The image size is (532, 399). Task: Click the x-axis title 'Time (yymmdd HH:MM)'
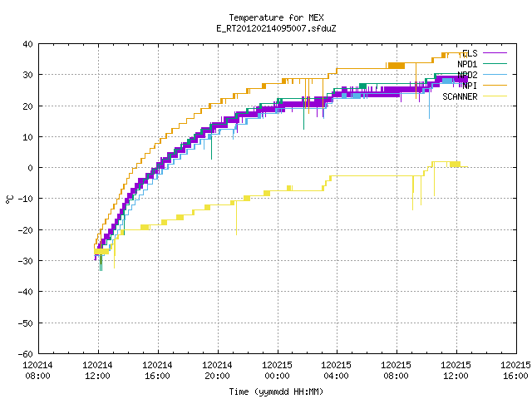coord(276,392)
